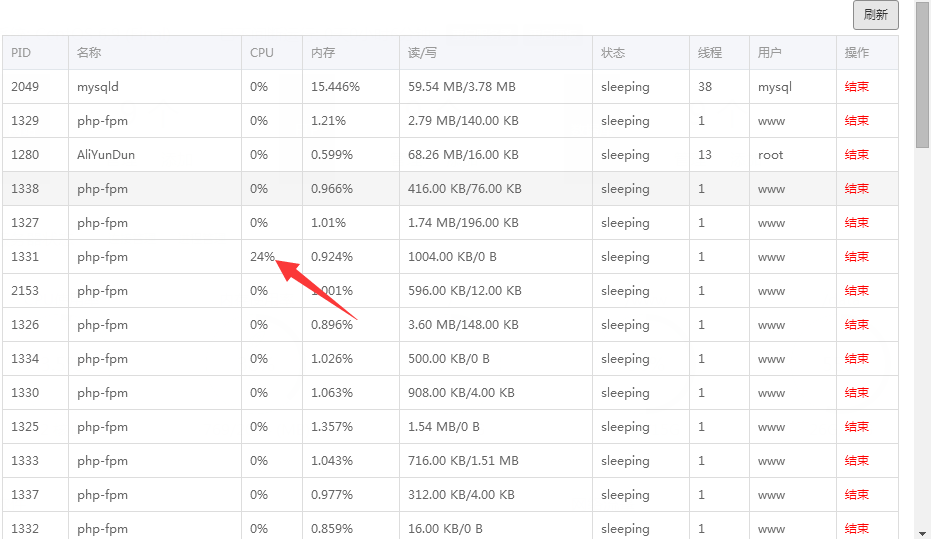
Task: Click the 刷新 refresh button
Action: [875, 15]
